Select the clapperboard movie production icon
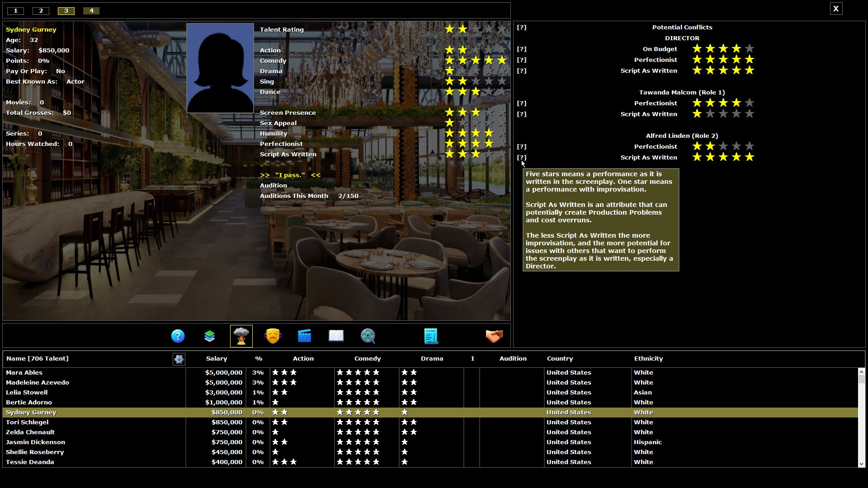This screenshot has height=488, width=868. (304, 336)
